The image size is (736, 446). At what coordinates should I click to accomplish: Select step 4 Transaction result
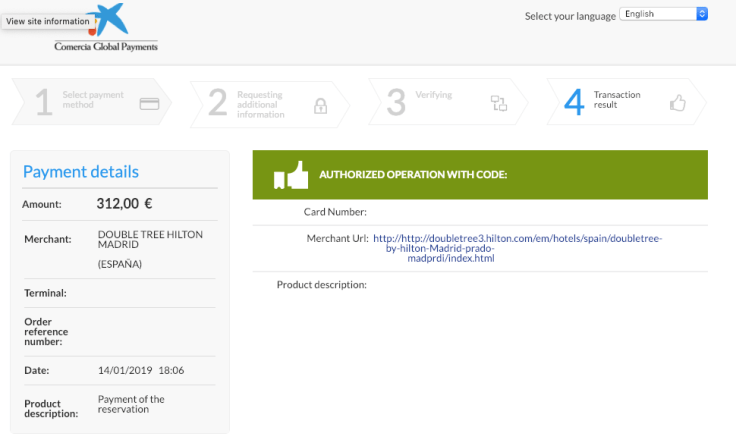pyautogui.click(x=627, y=102)
